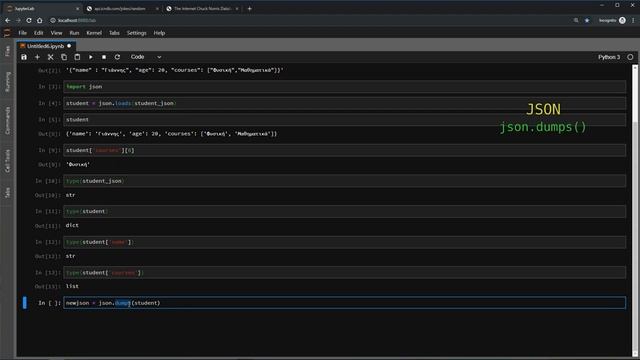
Task: Click the In [5] 'student' code cell
Action: (x=344, y=120)
